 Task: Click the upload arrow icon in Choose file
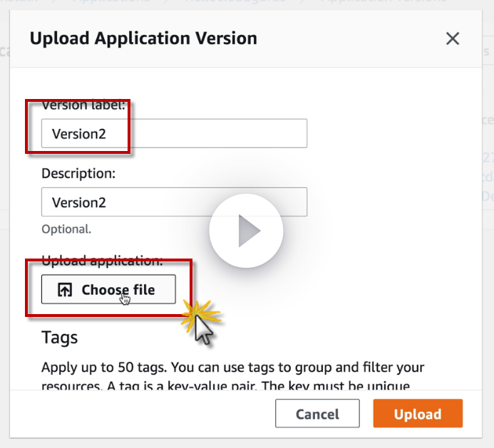point(65,290)
